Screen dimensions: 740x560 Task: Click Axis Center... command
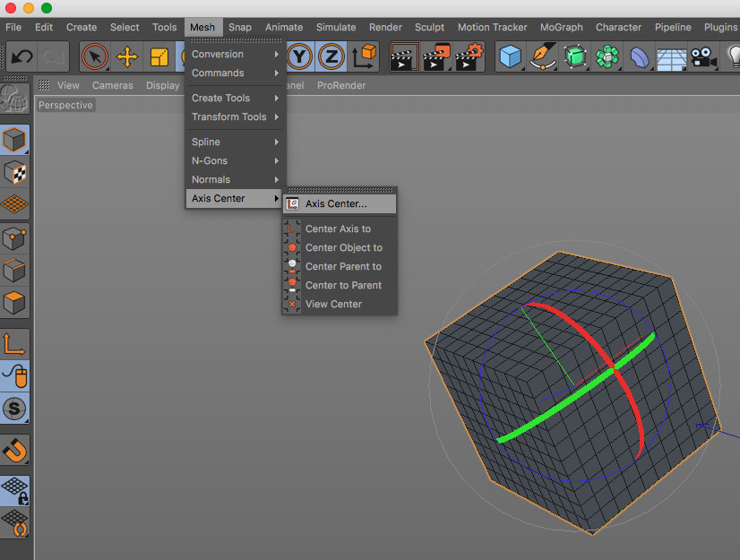(x=336, y=203)
